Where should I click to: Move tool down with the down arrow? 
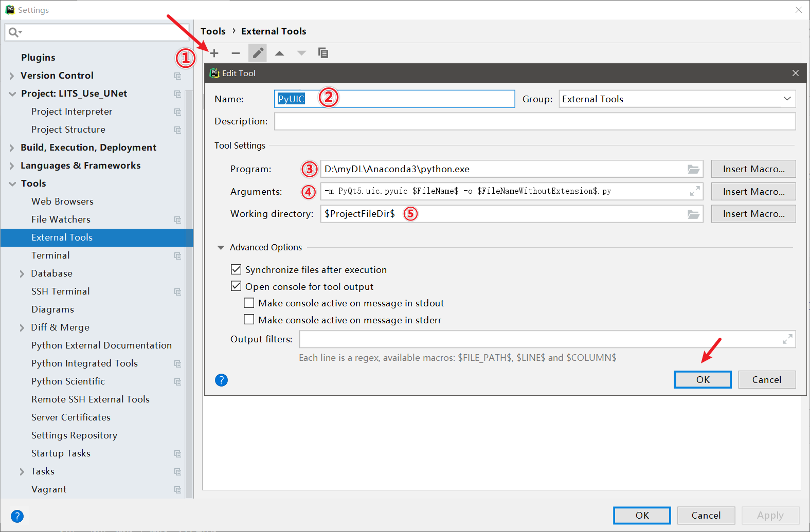[301, 53]
